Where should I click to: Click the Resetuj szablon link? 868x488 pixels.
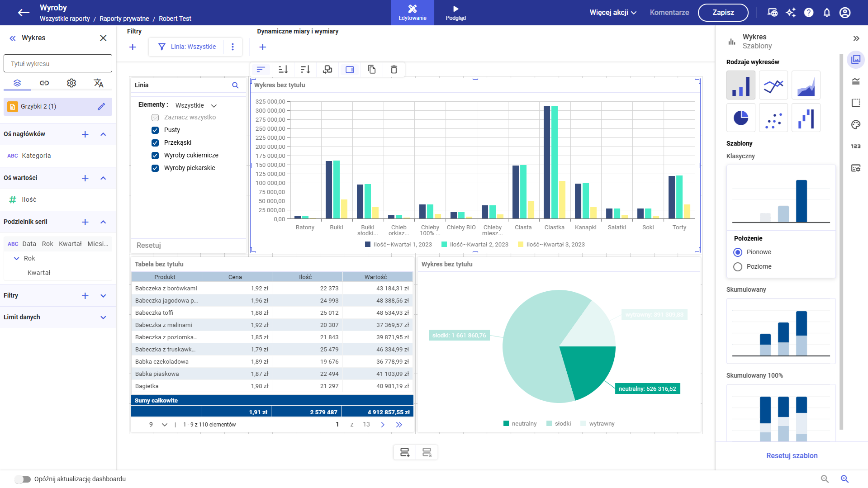792,456
